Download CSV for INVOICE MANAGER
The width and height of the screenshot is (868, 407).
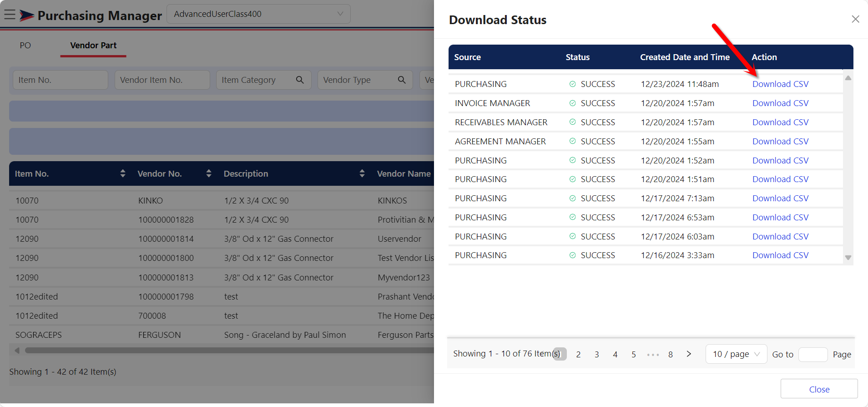point(780,103)
